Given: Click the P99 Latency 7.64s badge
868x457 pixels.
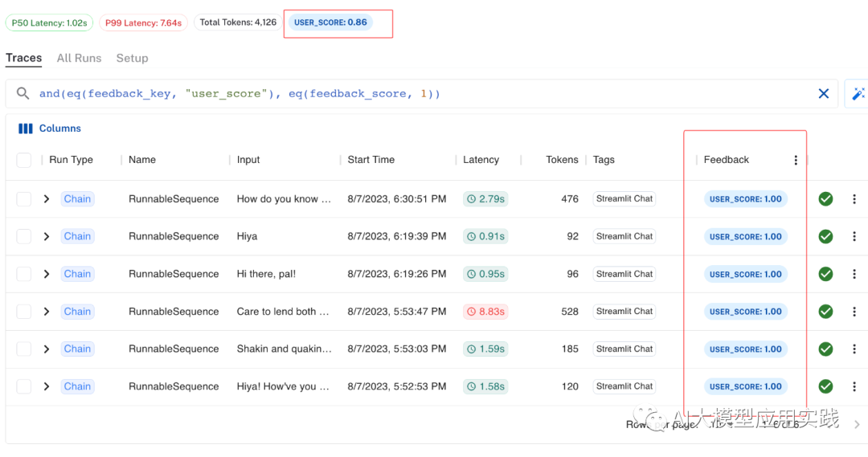Looking at the screenshot, I should point(144,23).
